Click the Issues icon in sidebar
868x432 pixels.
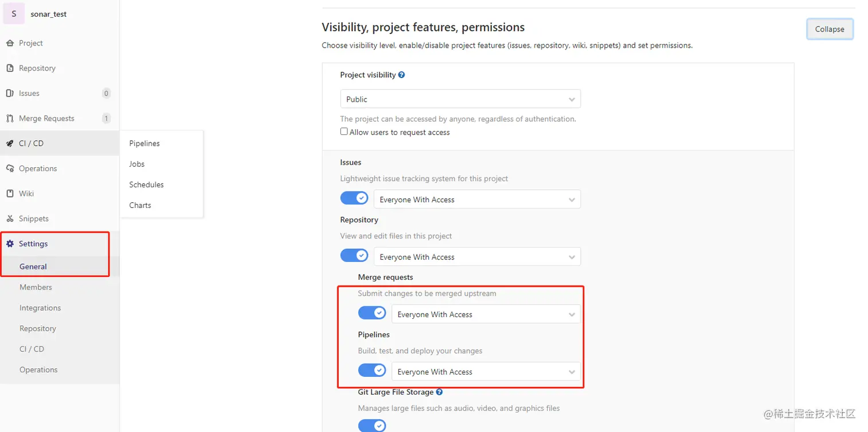pos(10,93)
